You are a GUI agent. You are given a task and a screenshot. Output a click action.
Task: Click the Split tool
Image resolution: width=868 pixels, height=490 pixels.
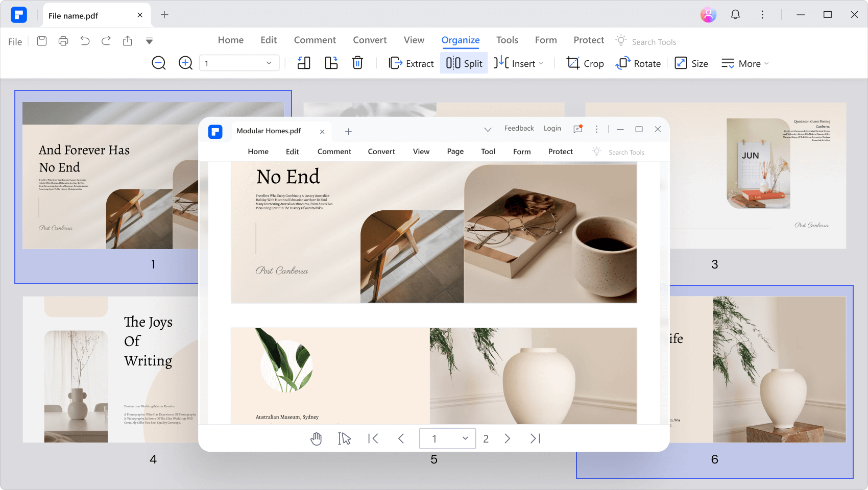pyautogui.click(x=464, y=63)
